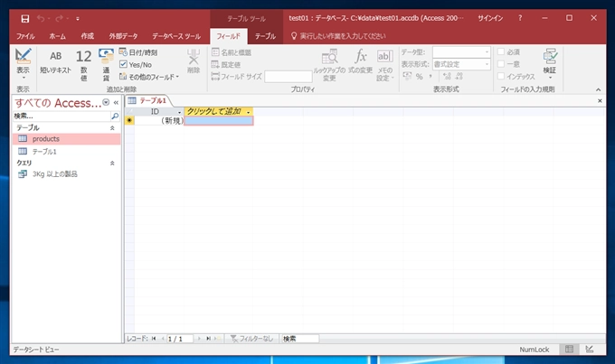Add a 短いテキスト (AB) field
Viewport: 615px width, 364px height.
[x=56, y=62]
